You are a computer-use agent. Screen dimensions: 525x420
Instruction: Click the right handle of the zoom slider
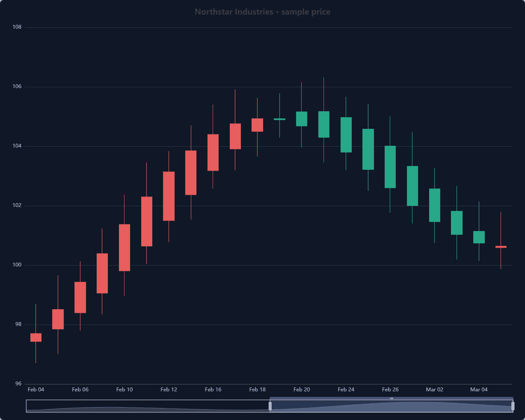click(x=513, y=406)
